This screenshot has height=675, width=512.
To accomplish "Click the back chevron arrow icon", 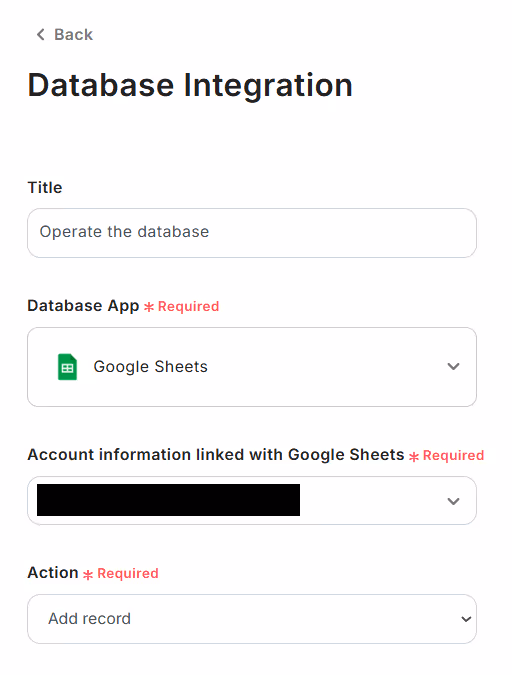I will point(40,34).
